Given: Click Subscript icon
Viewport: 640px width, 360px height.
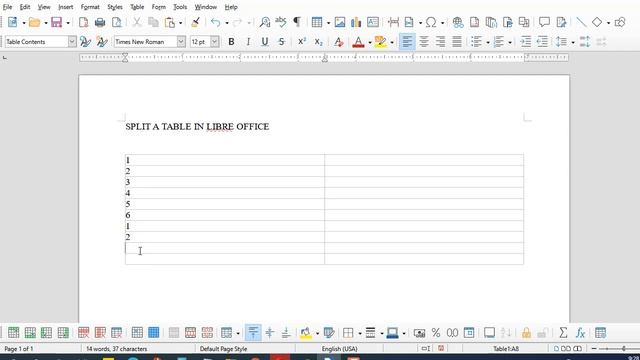Looking at the screenshot, I should point(319,42).
